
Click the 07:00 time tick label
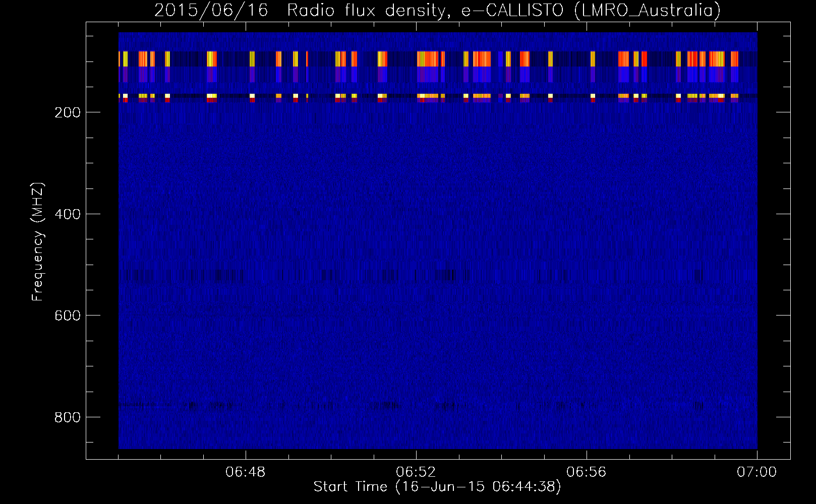point(757,472)
